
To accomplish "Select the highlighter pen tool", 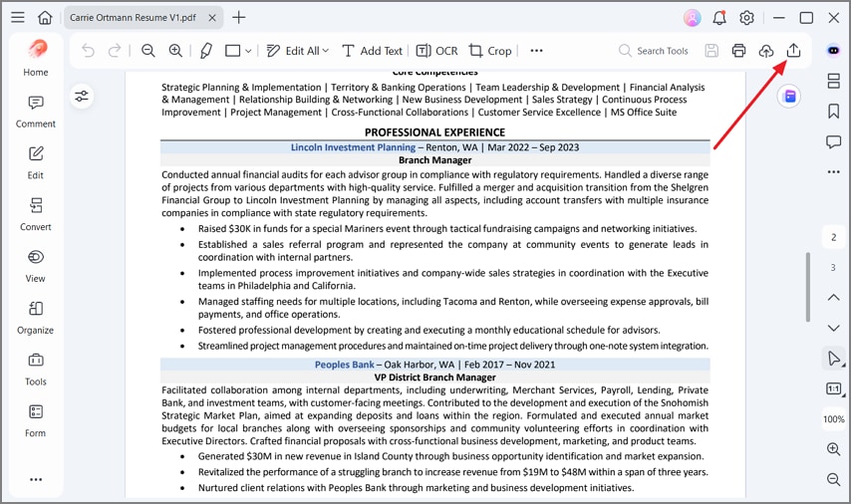I will 206,51.
